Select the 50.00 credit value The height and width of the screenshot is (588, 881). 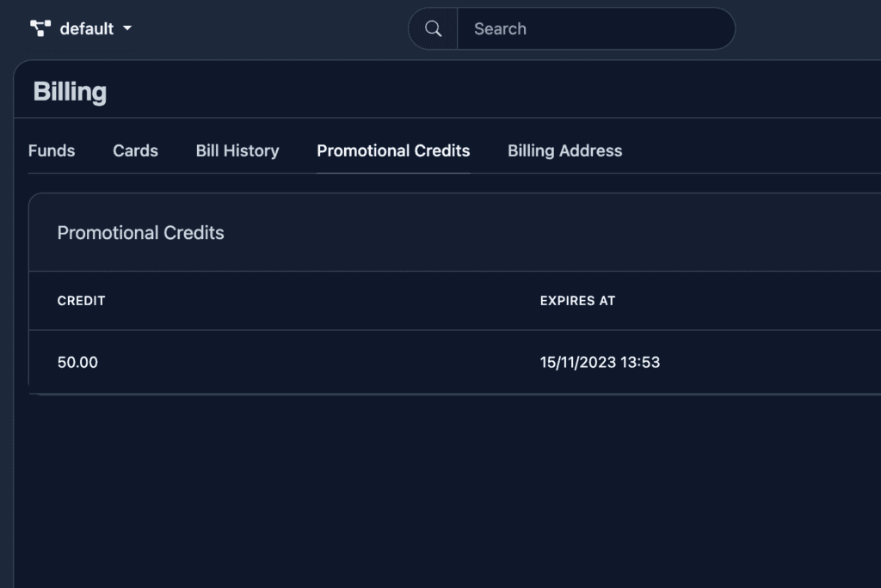coord(77,362)
